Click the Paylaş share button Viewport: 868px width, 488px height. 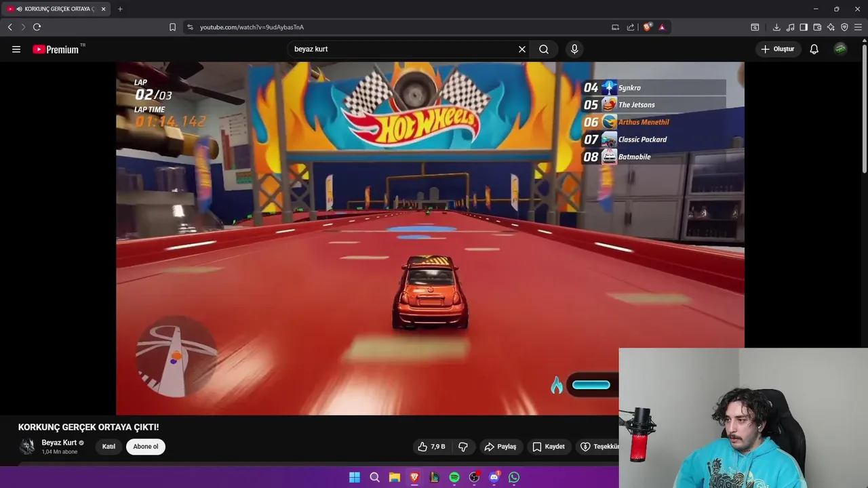tap(500, 447)
